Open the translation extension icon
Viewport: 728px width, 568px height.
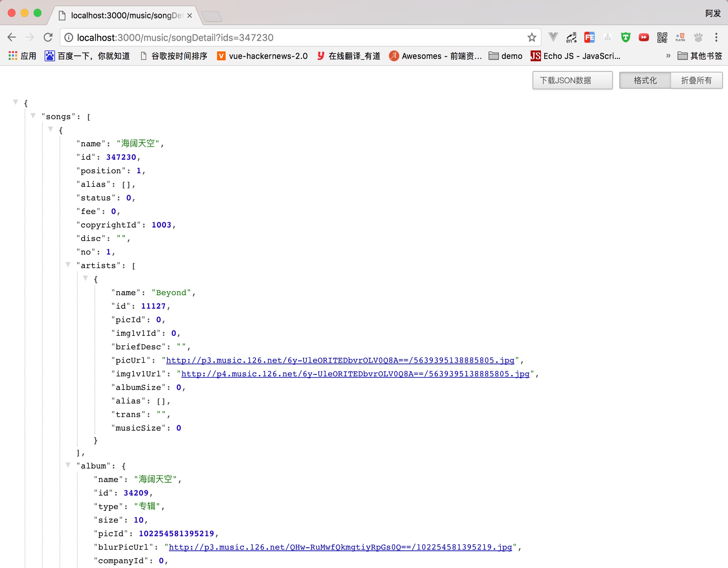click(x=571, y=37)
